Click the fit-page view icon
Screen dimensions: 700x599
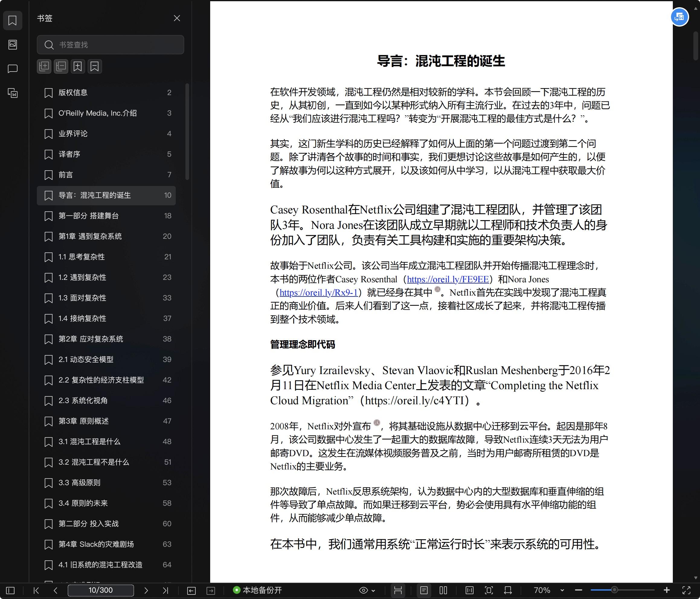pos(489,590)
